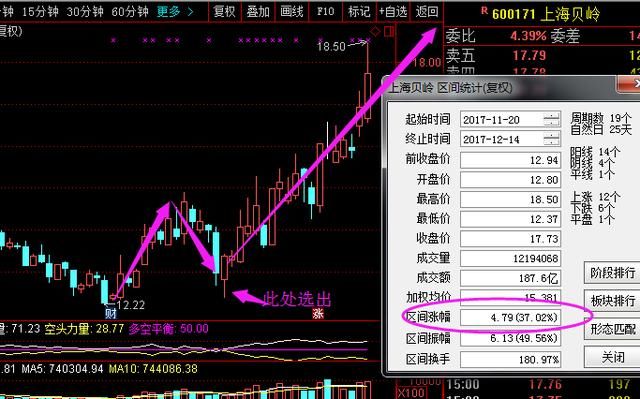Increase the 终止时间 date with up arrow
640x399 pixels.
coord(552,136)
